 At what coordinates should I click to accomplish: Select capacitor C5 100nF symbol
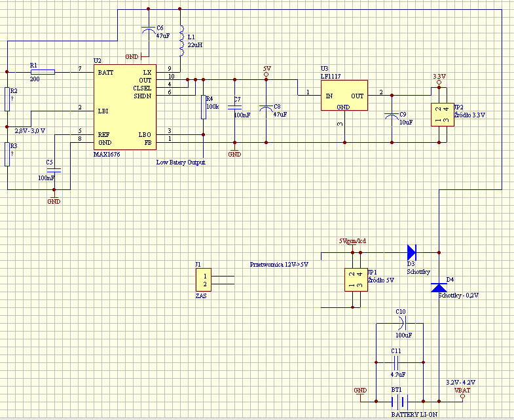tap(54, 170)
